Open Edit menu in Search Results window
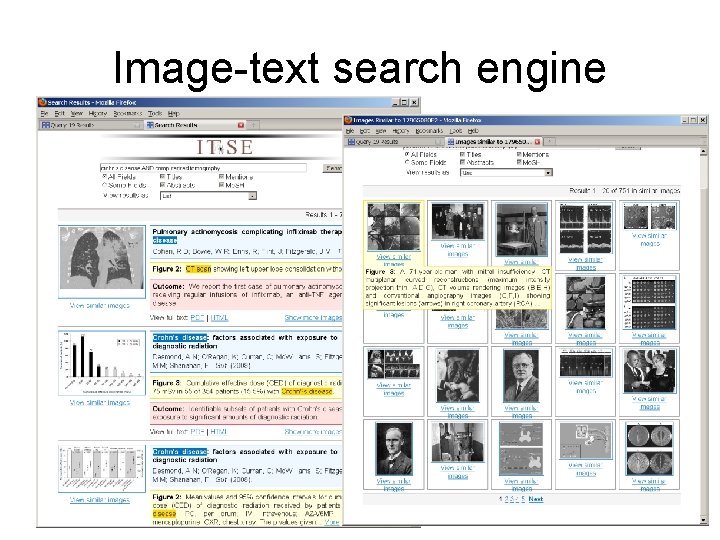Viewport: 720px width, 540px height. point(59,113)
